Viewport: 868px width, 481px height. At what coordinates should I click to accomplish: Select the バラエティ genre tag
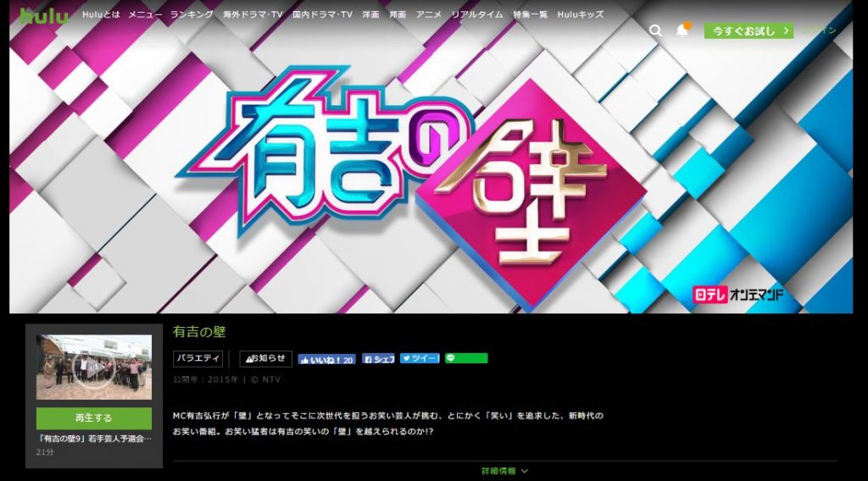point(198,358)
